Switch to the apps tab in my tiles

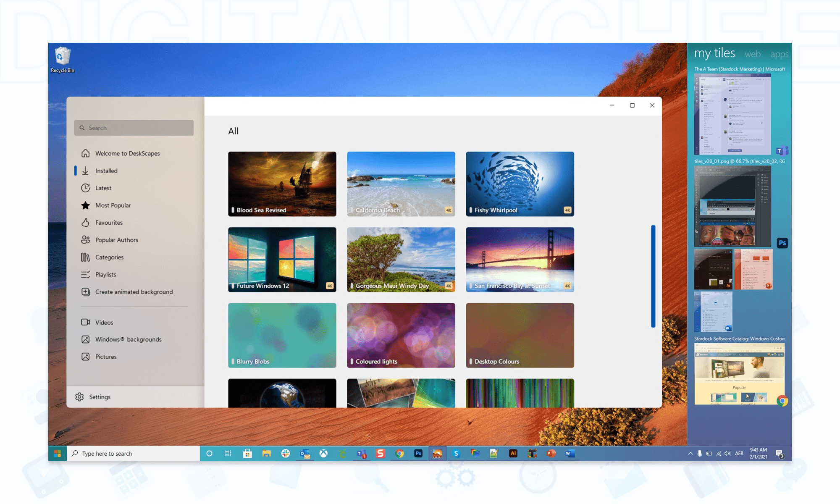coord(780,54)
